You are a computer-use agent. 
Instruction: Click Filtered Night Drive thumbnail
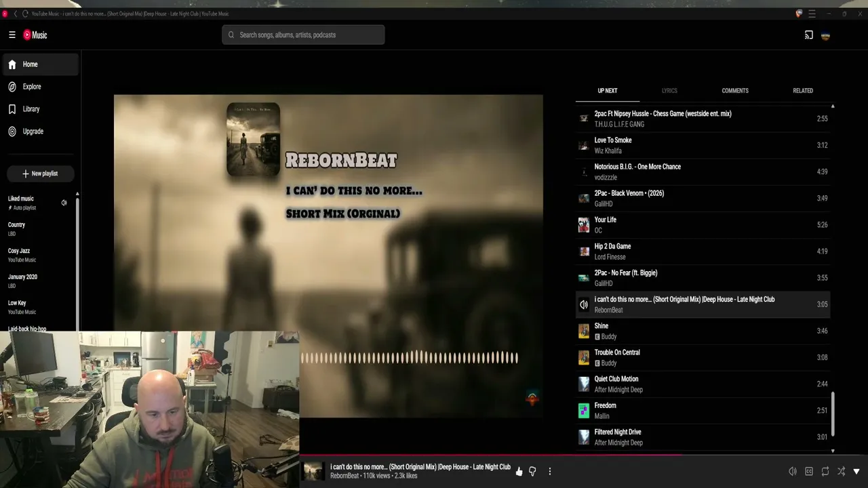pyautogui.click(x=584, y=437)
